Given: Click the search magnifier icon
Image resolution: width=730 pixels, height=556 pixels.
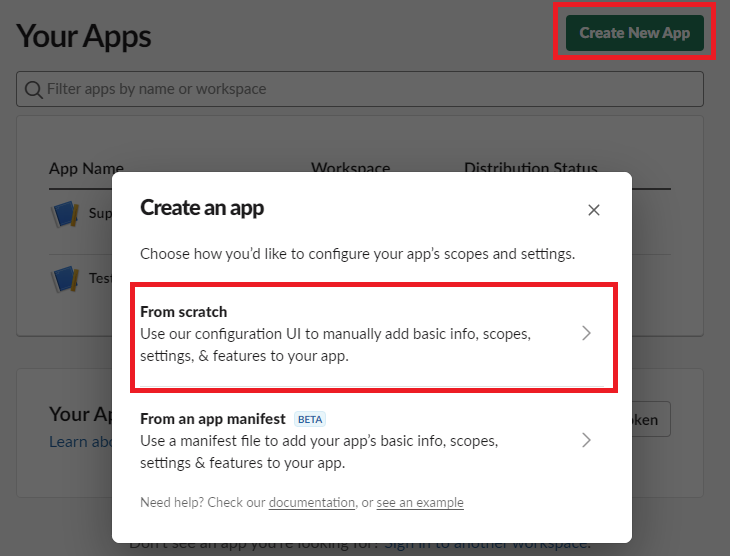Looking at the screenshot, I should 34,89.
